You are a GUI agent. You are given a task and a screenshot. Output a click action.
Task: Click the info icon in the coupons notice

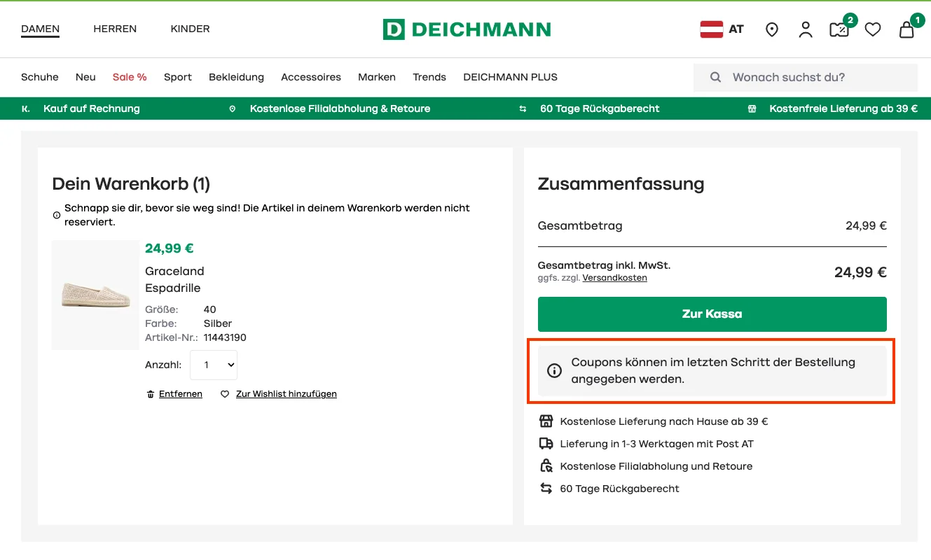554,371
